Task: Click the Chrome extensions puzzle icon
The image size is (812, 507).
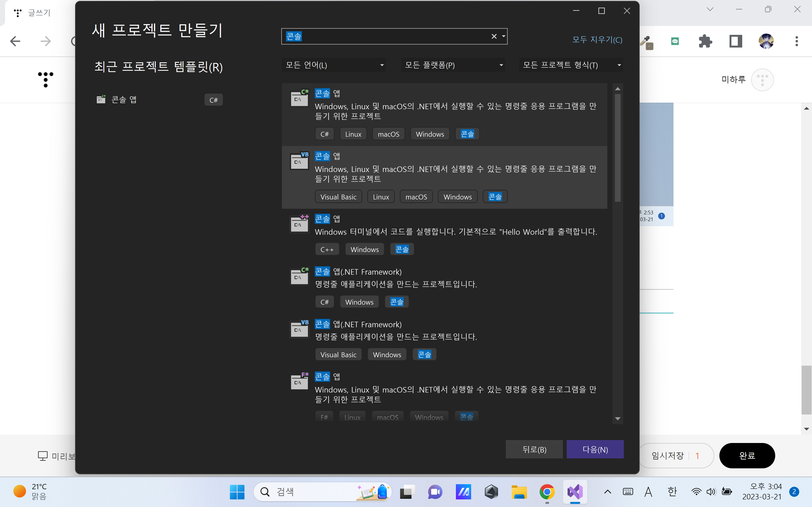Action: tap(705, 41)
